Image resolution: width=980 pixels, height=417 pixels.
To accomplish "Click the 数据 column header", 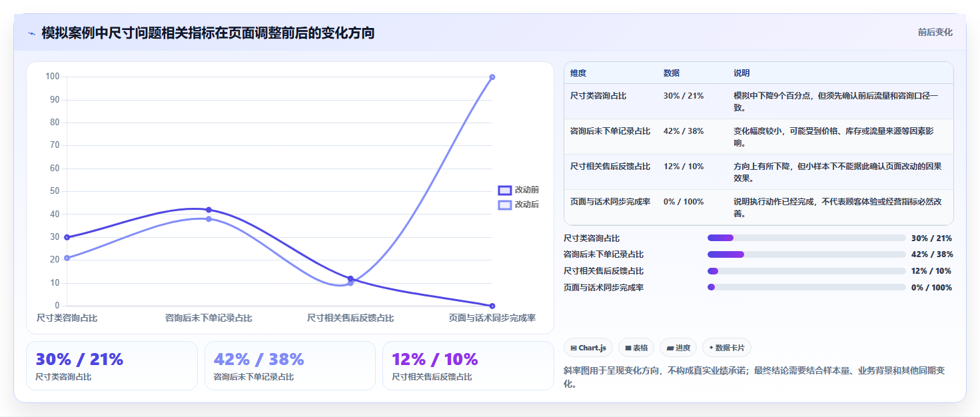I will click(x=672, y=73).
